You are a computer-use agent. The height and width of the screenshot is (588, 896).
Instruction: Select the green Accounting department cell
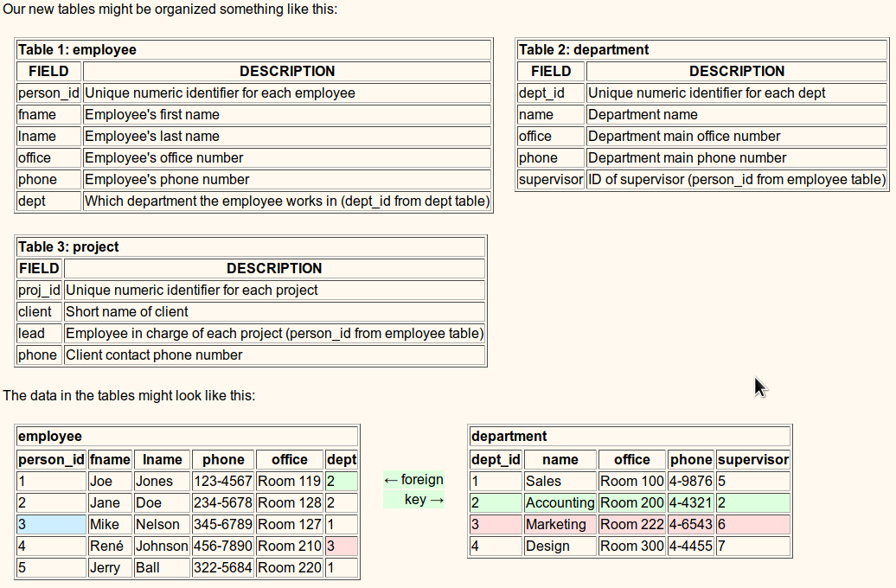point(560,503)
